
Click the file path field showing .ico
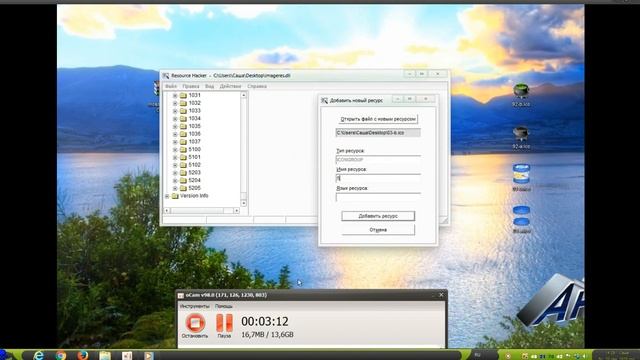[378, 133]
